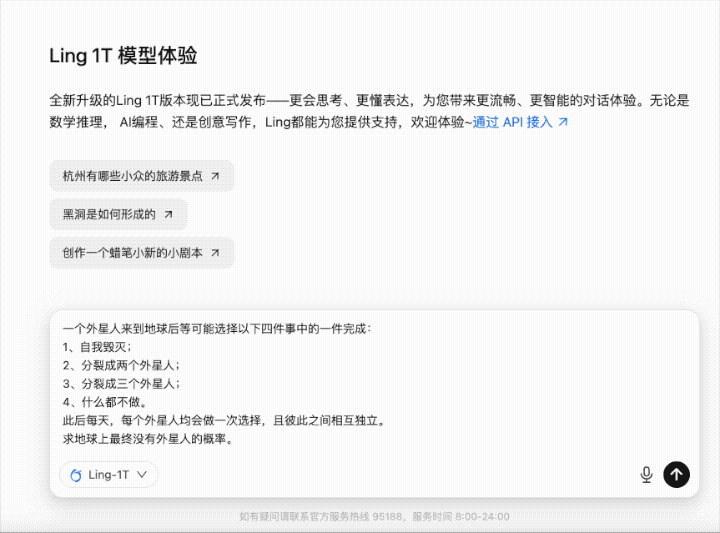Select the '创作一个蜡笔小新的小剧本' suggestion

point(142,252)
